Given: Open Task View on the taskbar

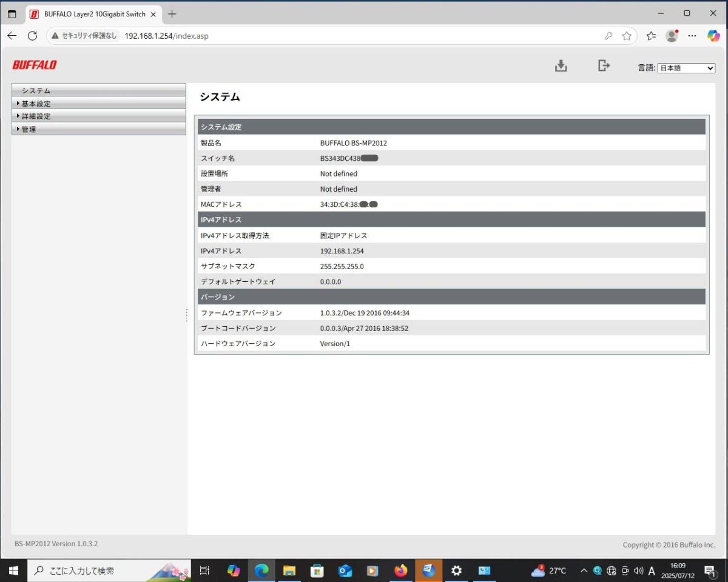Looking at the screenshot, I should pos(205,570).
